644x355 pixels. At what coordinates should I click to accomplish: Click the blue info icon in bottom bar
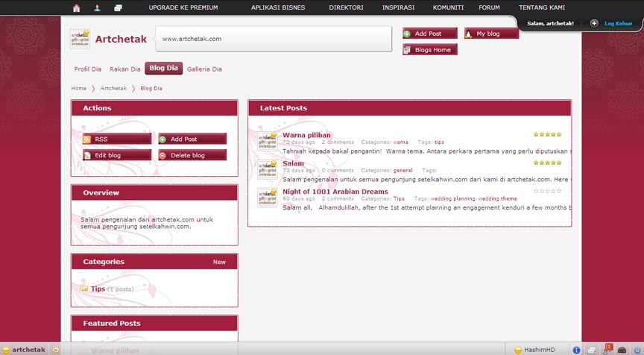coord(576,350)
